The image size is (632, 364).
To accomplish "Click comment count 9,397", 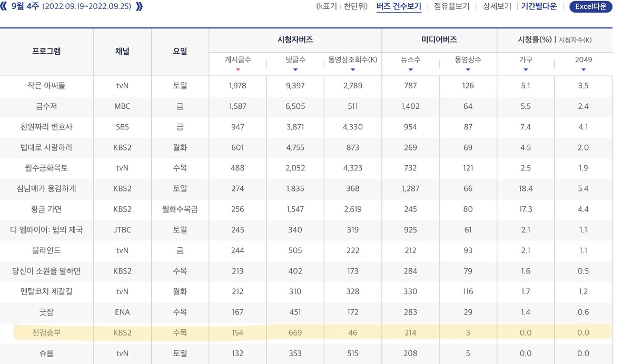I will (x=295, y=86).
